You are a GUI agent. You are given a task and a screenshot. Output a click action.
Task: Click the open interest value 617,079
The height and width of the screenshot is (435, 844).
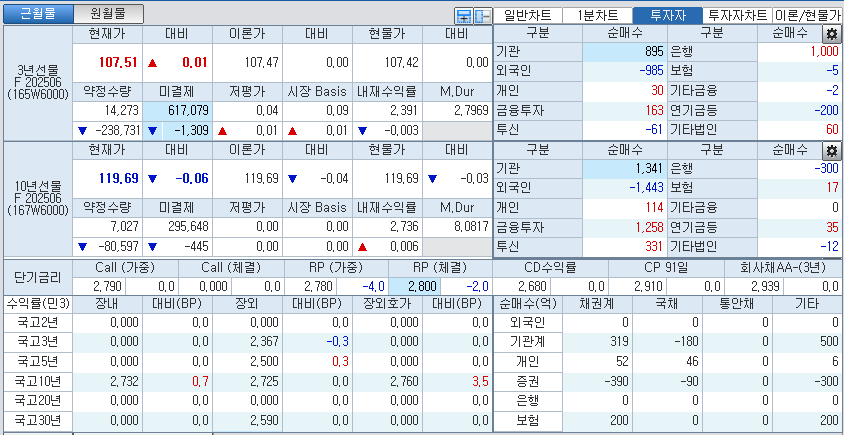(x=188, y=111)
